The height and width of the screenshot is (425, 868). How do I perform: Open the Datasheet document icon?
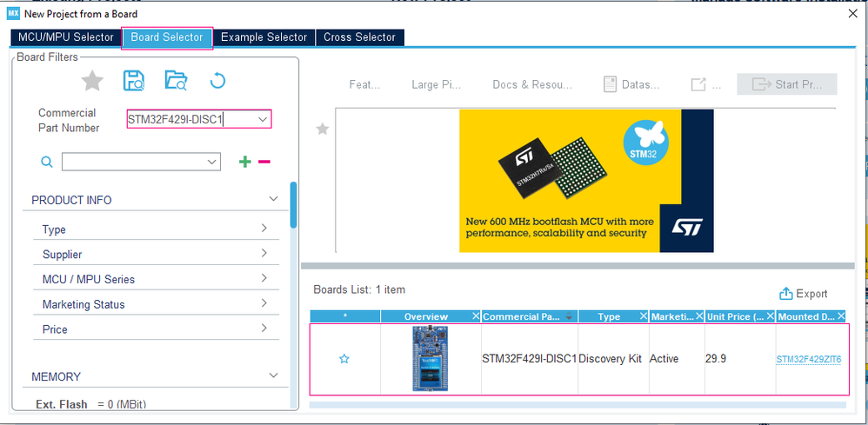pyautogui.click(x=610, y=84)
